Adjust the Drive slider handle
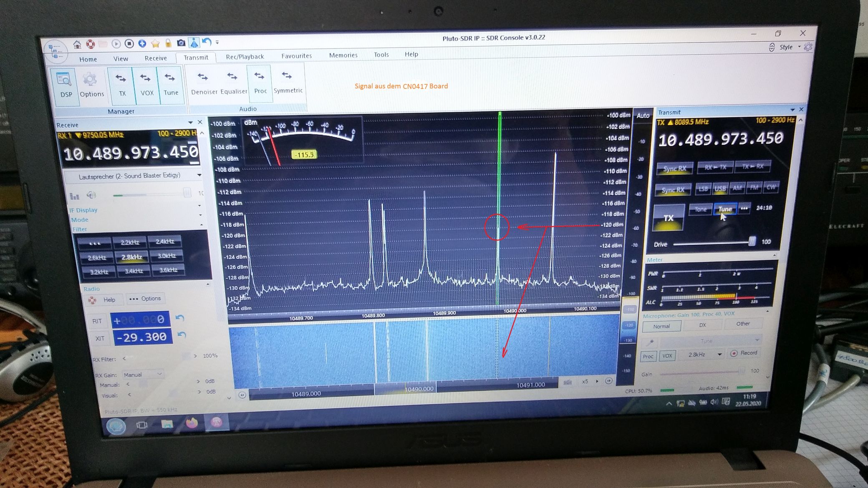The image size is (868, 488). [x=752, y=241]
